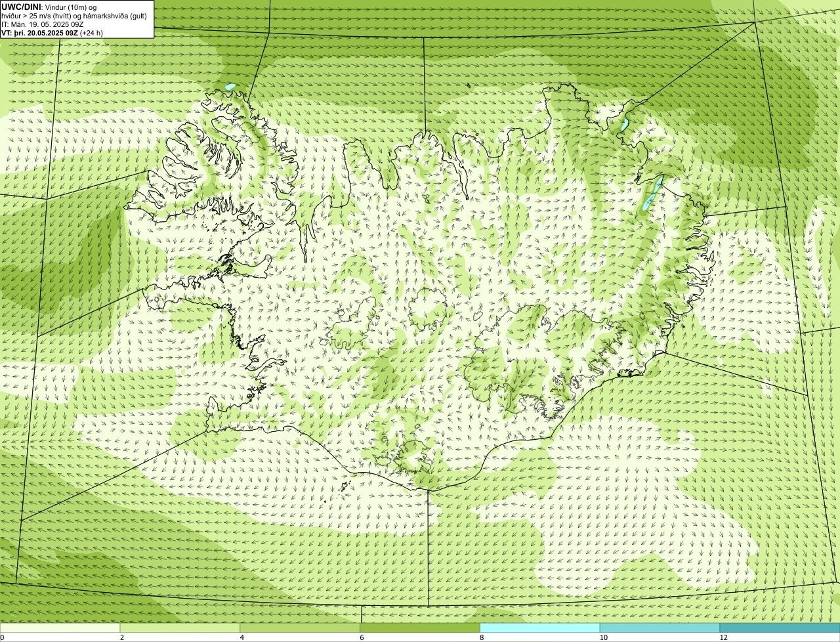Click the '12' label under the color scale
The image size is (840, 642).
pos(723,637)
